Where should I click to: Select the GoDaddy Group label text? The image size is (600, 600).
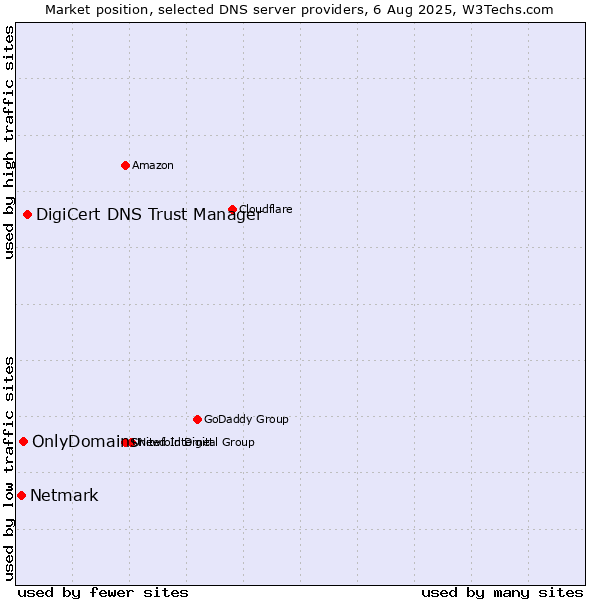(x=246, y=419)
